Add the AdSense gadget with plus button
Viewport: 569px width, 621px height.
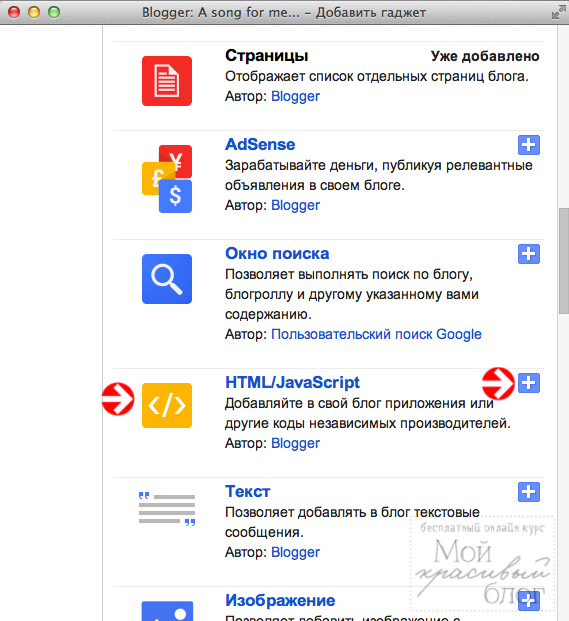tap(529, 145)
